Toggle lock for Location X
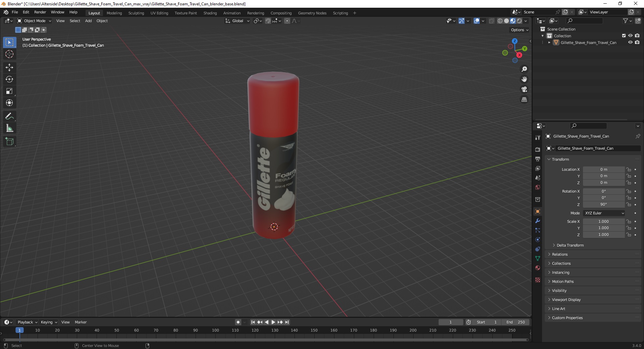Screen dimensions: 644x349 click(629, 169)
